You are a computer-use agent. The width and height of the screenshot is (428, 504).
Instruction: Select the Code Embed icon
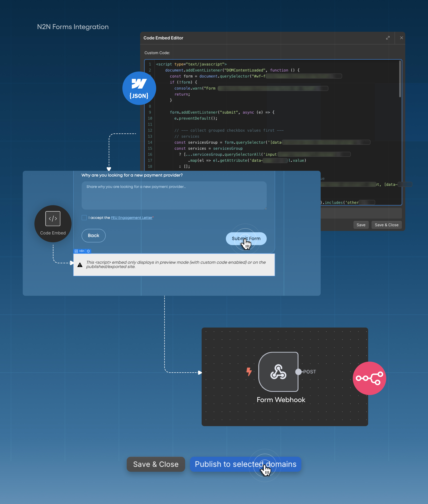53,218
